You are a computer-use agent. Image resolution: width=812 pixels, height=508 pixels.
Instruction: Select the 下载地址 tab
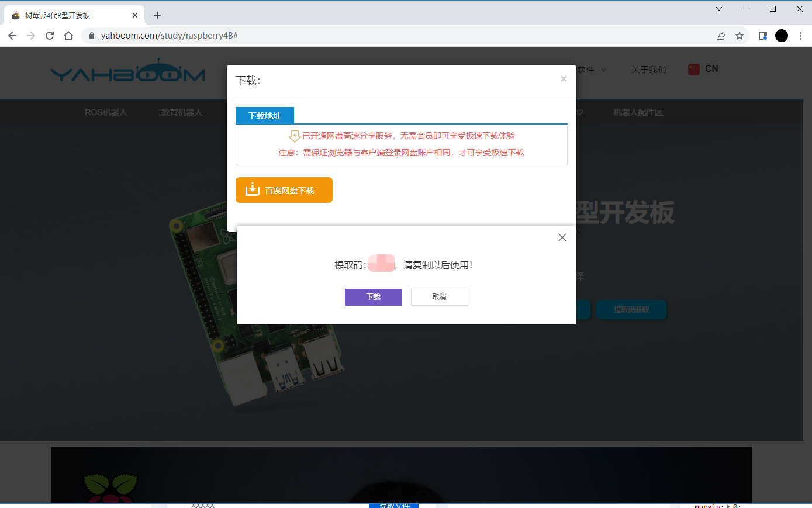265,116
